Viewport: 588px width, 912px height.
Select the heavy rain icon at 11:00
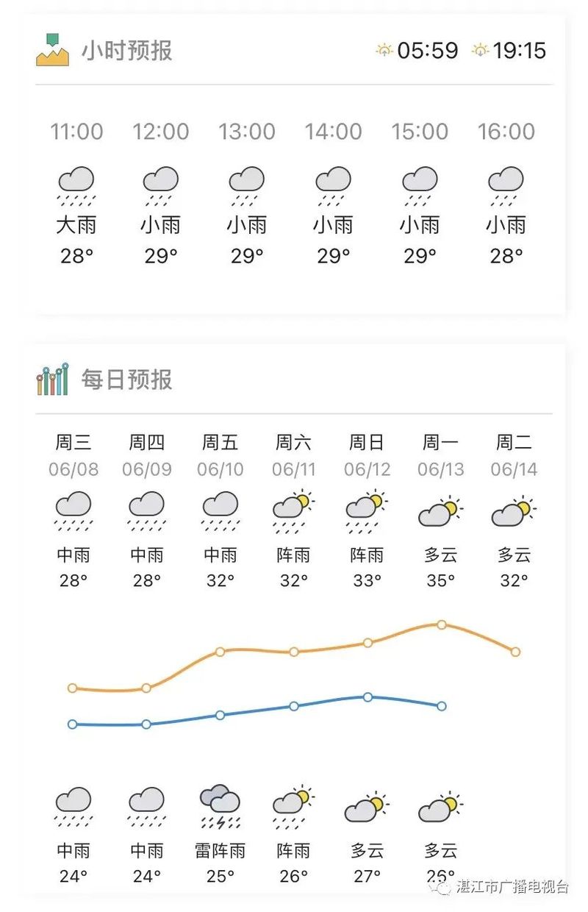click(76, 186)
